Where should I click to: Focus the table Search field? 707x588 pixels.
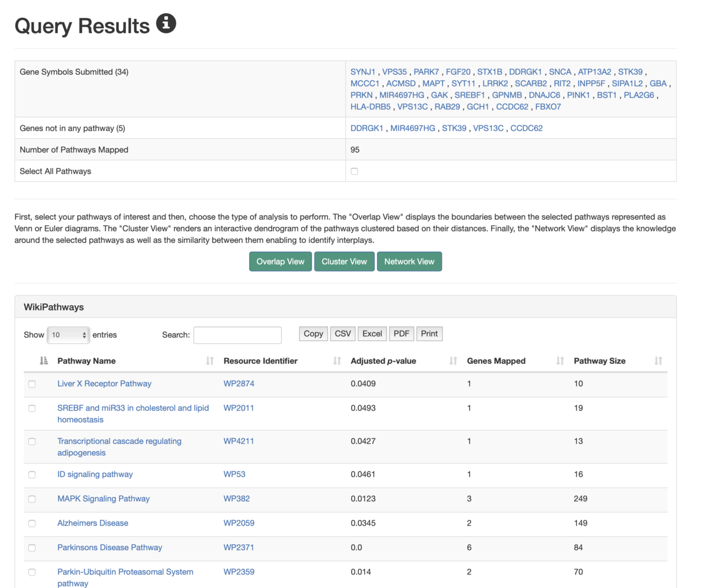[237, 335]
